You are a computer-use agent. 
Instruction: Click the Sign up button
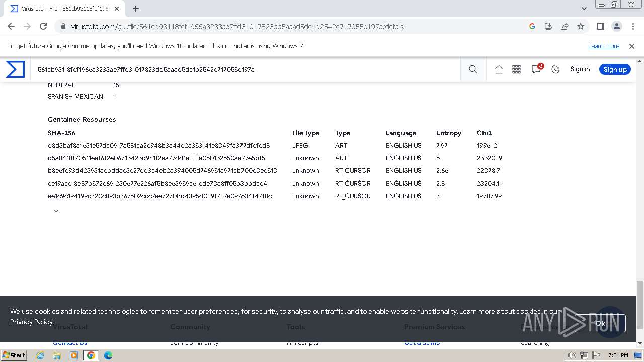tap(615, 69)
